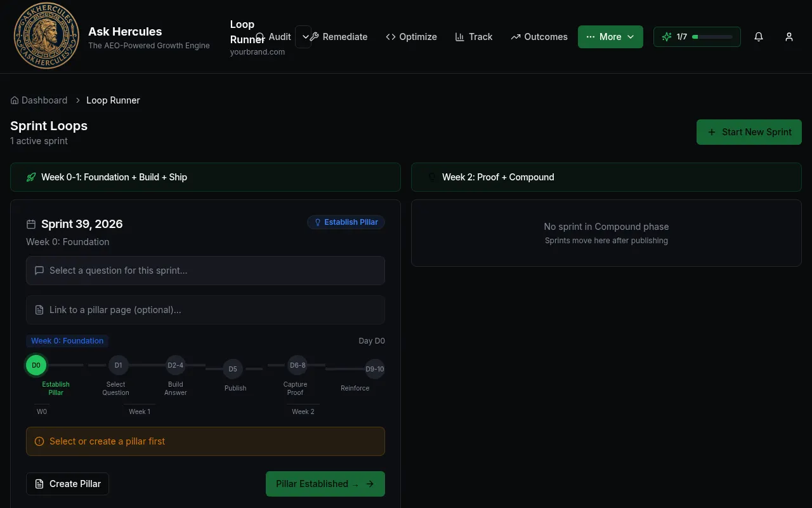Go to the Track section
This screenshot has height=508, width=812.
tap(474, 37)
